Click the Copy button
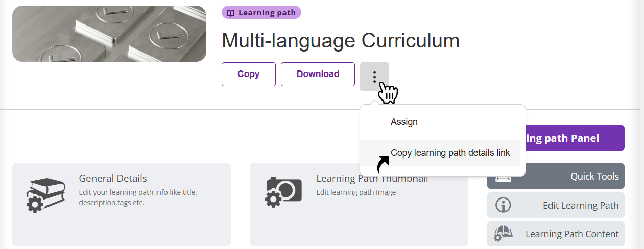The image size is (644, 249). coord(249,74)
